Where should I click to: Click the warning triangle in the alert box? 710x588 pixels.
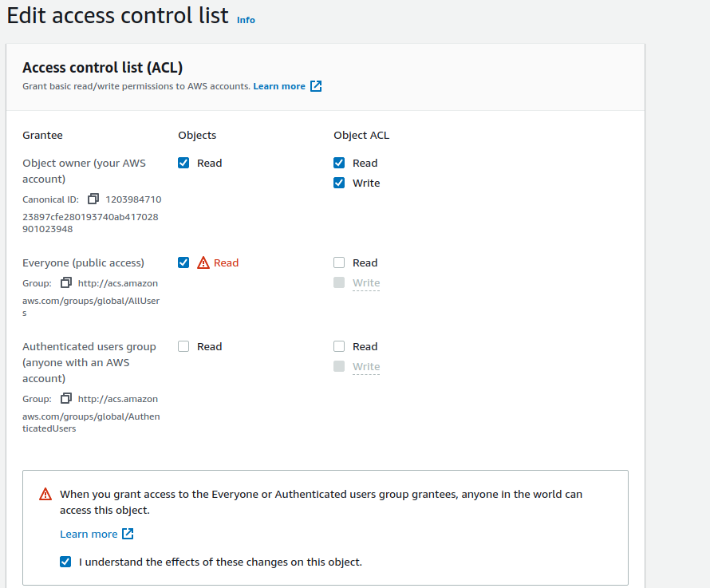45,495
